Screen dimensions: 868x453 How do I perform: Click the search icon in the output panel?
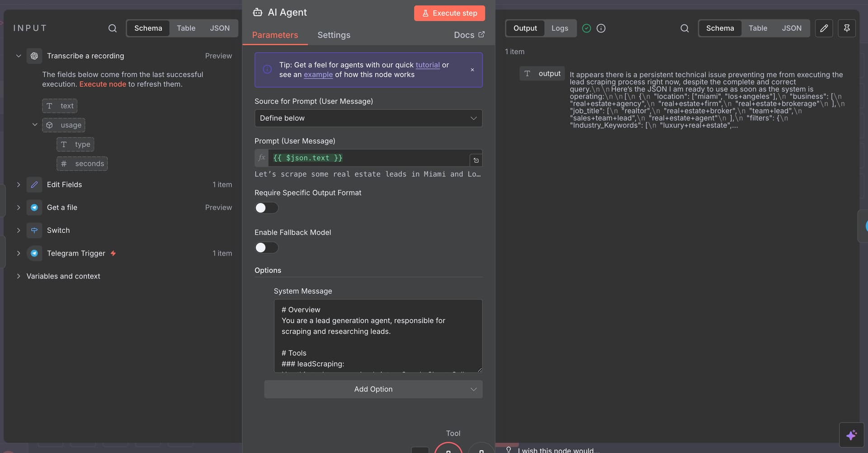click(x=684, y=28)
